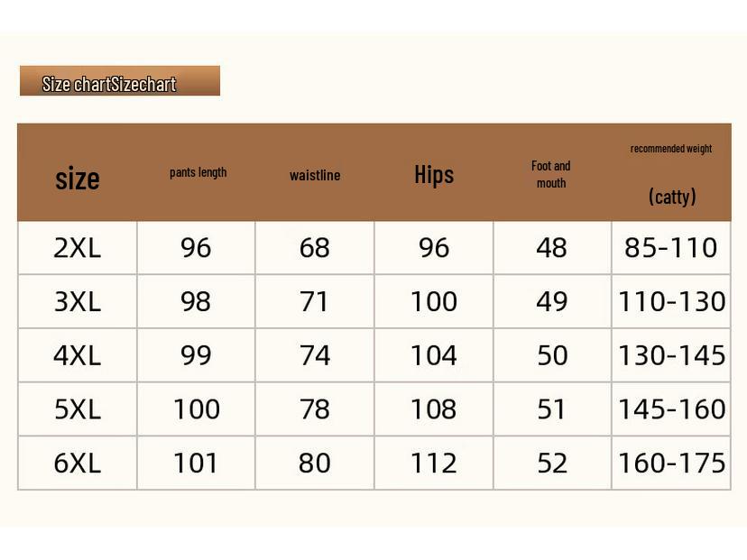The image size is (747, 560).
Task: Click the 130-145 weight range cell
Action: (x=671, y=355)
